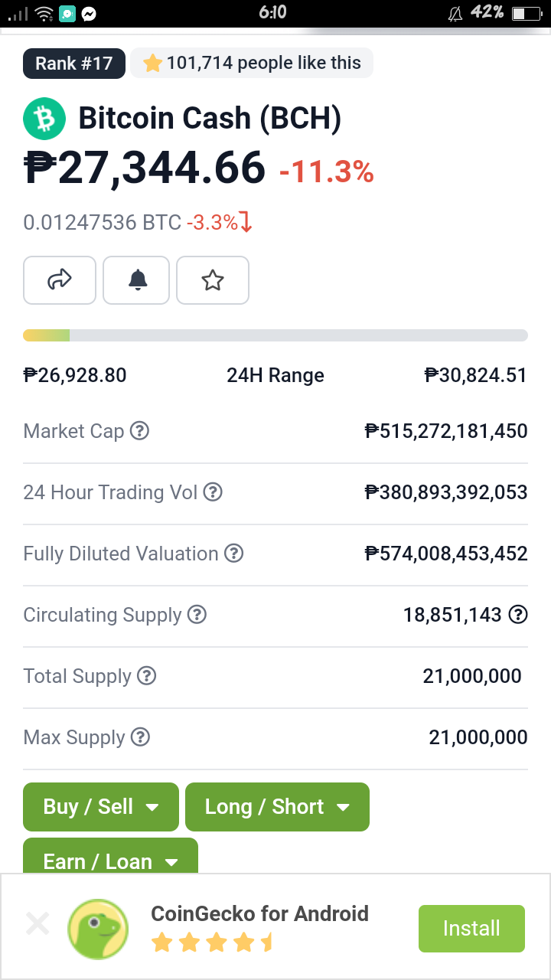Open Total Supply help icon
Viewport: 551px width, 980px height.
146,676
